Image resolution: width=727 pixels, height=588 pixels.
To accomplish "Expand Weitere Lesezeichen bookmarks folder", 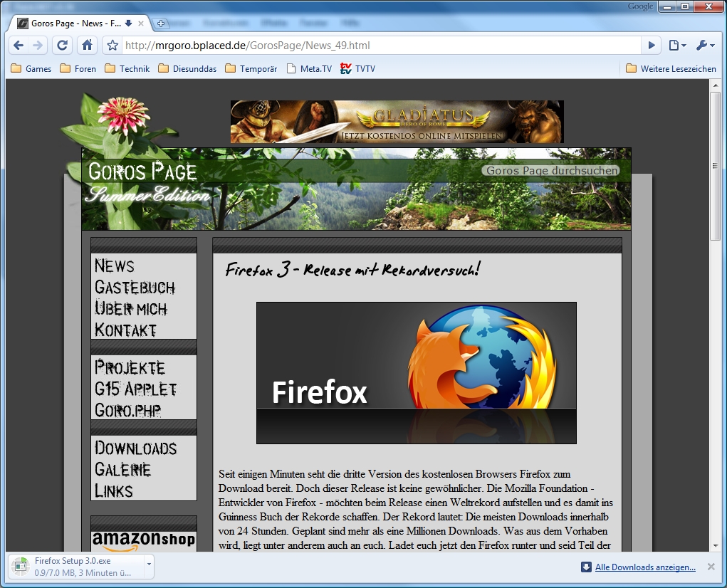I will tap(671, 69).
